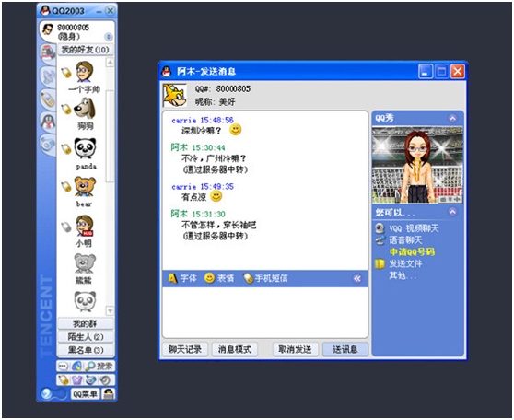The height and width of the screenshot is (420, 514).
Task: Click 手机短信 SMS option
Action: (x=265, y=278)
